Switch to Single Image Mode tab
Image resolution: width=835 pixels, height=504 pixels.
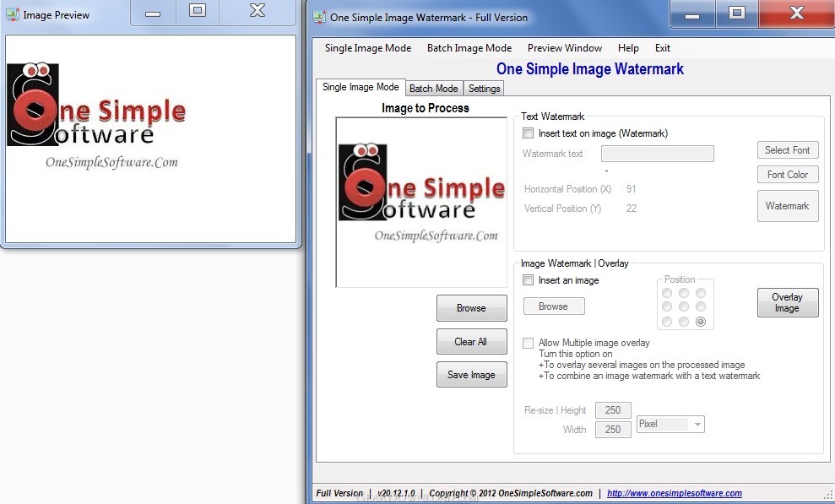361,87
